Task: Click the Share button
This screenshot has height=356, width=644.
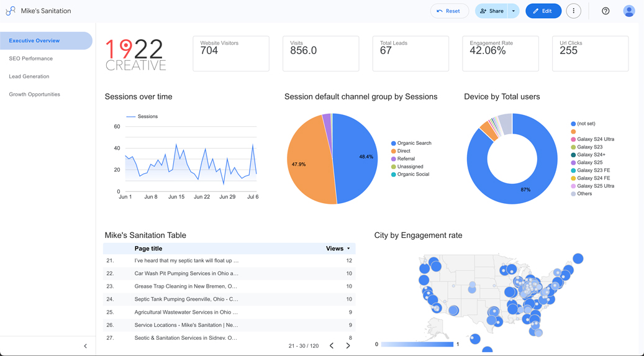Action: [492, 11]
